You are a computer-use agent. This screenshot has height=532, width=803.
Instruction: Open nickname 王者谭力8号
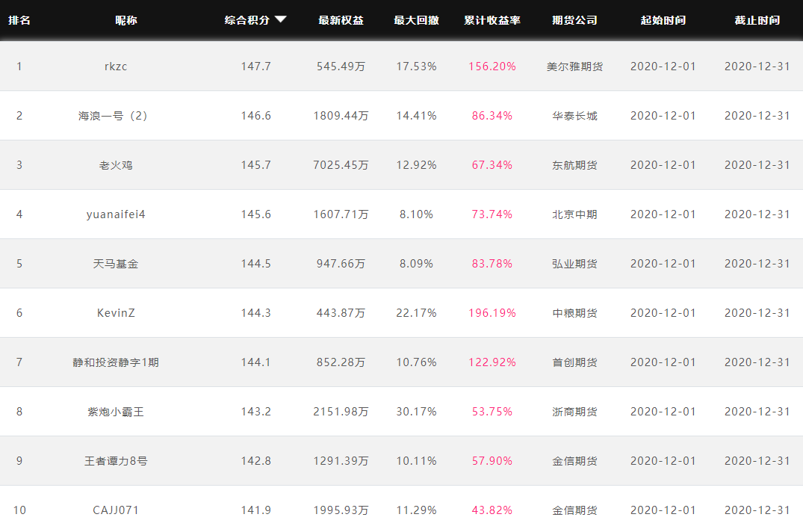coord(116,461)
